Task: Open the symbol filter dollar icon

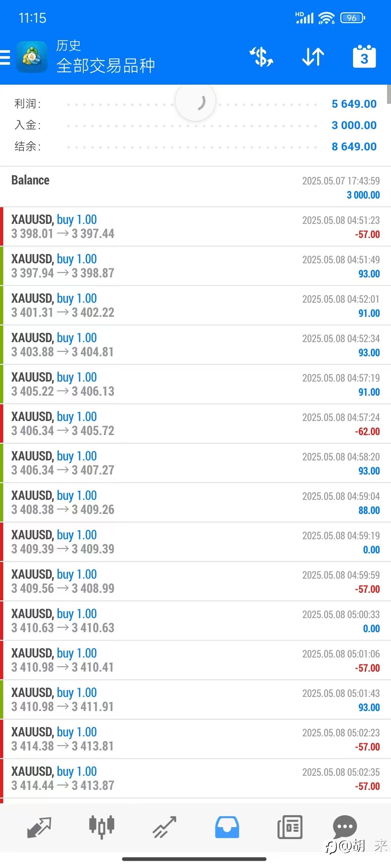Action: click(x=261, y=57)
